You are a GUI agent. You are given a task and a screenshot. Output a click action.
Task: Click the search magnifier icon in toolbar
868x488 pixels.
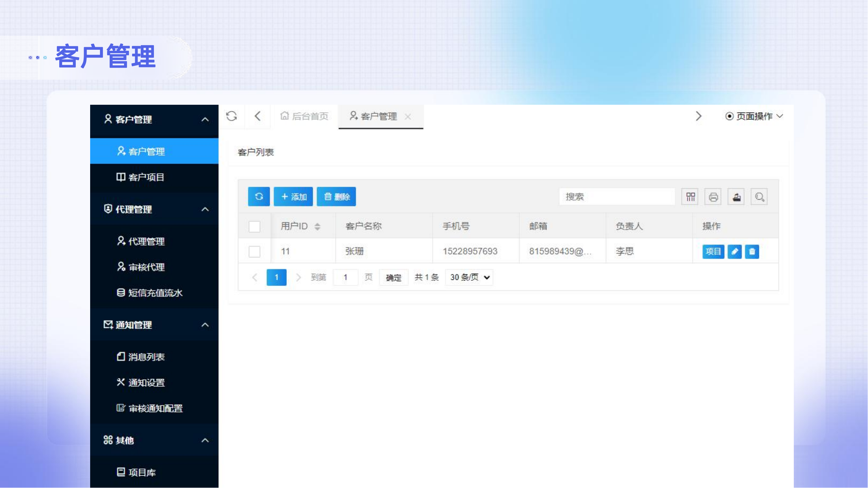pyautogui.click(x=760, y=197)
